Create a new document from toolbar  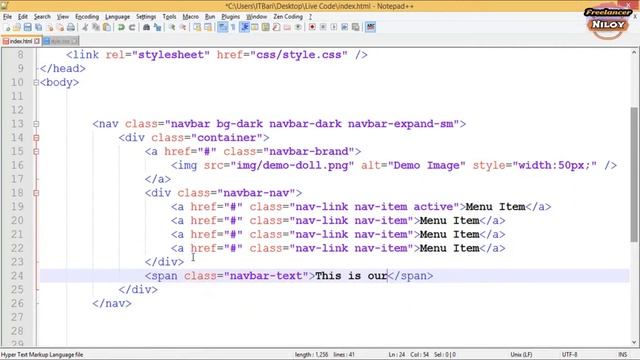tap(7, 27)
